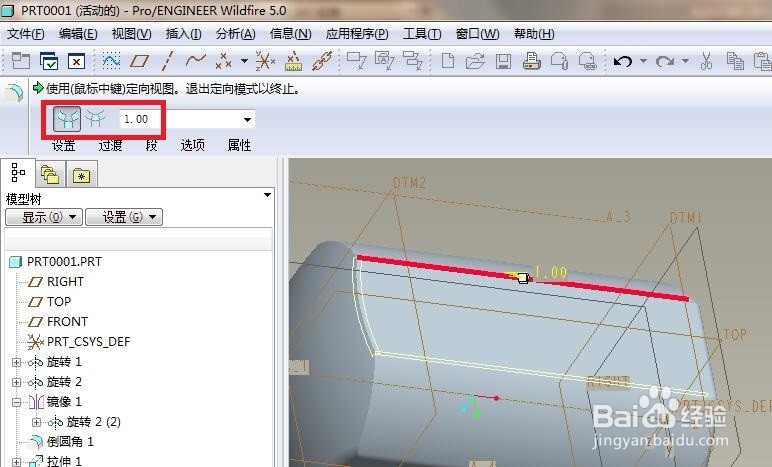Screen dimensions: 772x467
Task: Click the Cut scissors icon
Action: click(707, 61)
